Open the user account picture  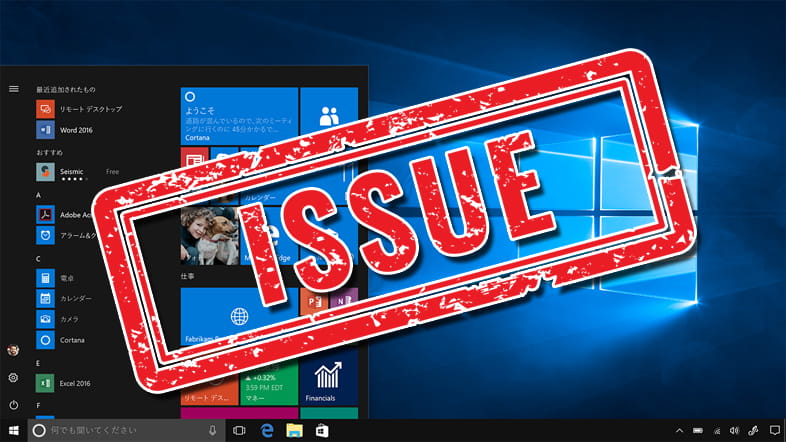coord(14,350)
